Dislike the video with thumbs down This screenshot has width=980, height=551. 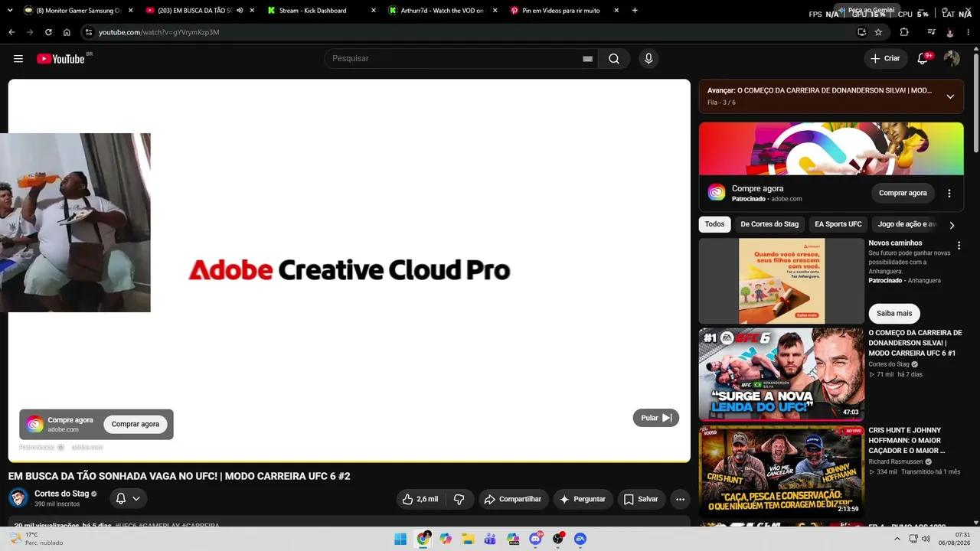459,499
